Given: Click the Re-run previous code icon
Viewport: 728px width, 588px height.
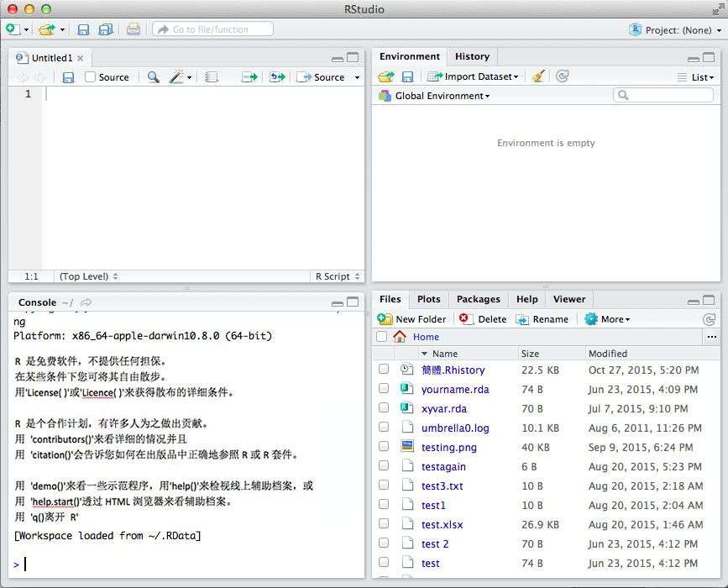Looking at the screenshot, I should [278, 77].
